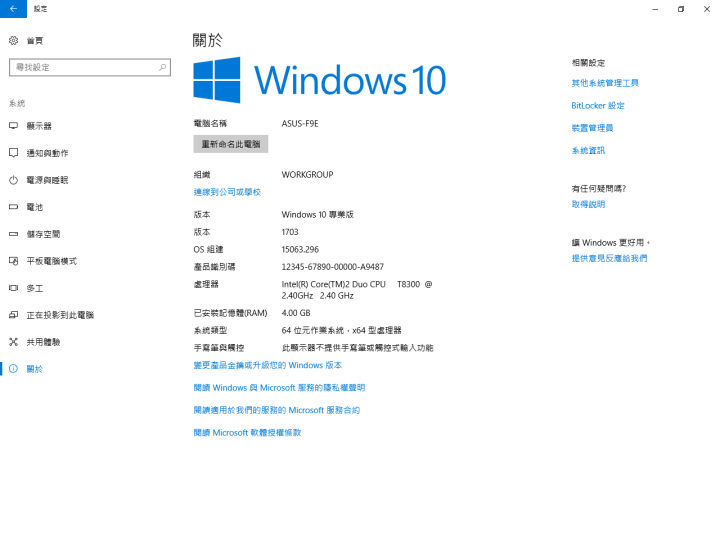
Task: Click the 顯示器 monitor icon
Action: point(13,126)
